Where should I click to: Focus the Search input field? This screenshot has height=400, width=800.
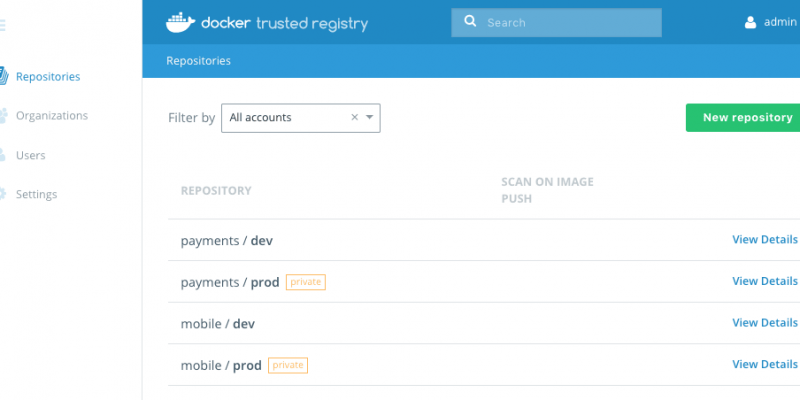coord(556,22)
